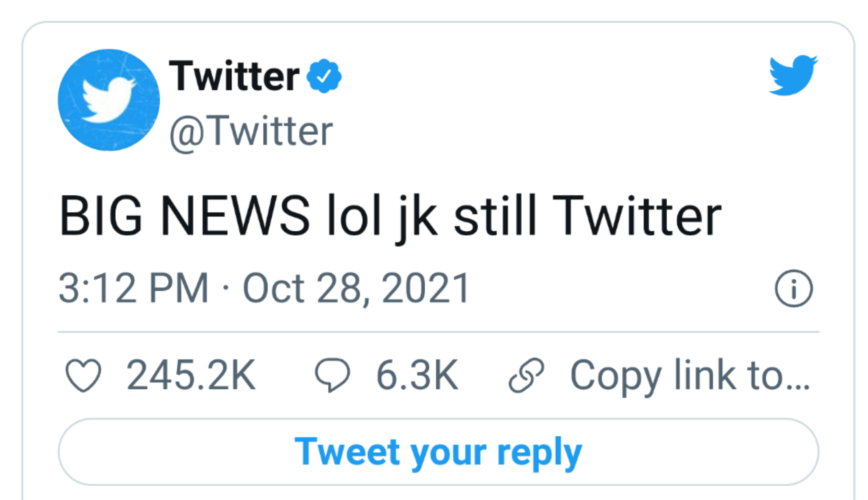Click the 2021 year in timestamp
Screen dimensions: 868x500
(426, 288)
